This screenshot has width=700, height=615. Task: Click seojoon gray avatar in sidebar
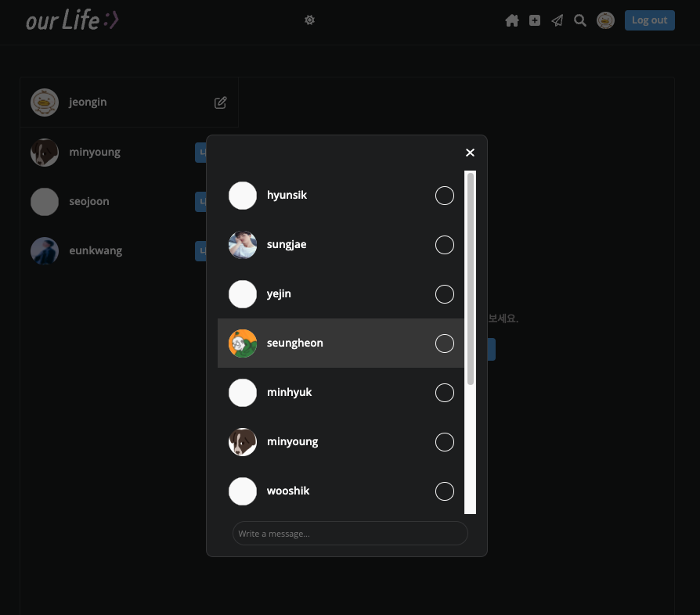(x=44, y=202)
